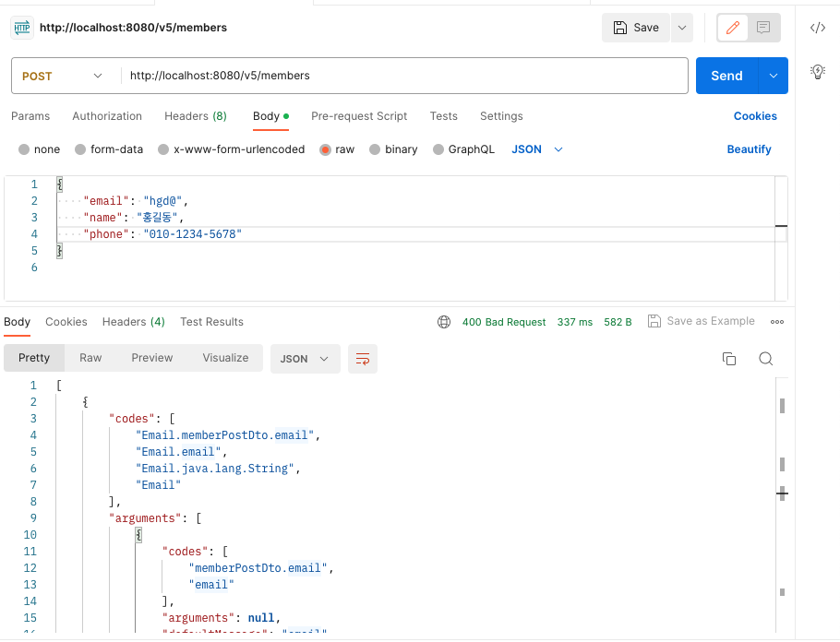This screenshot has width=840, height=642.
Task: Select the raw body type
Action: click(x=325, y=149)
